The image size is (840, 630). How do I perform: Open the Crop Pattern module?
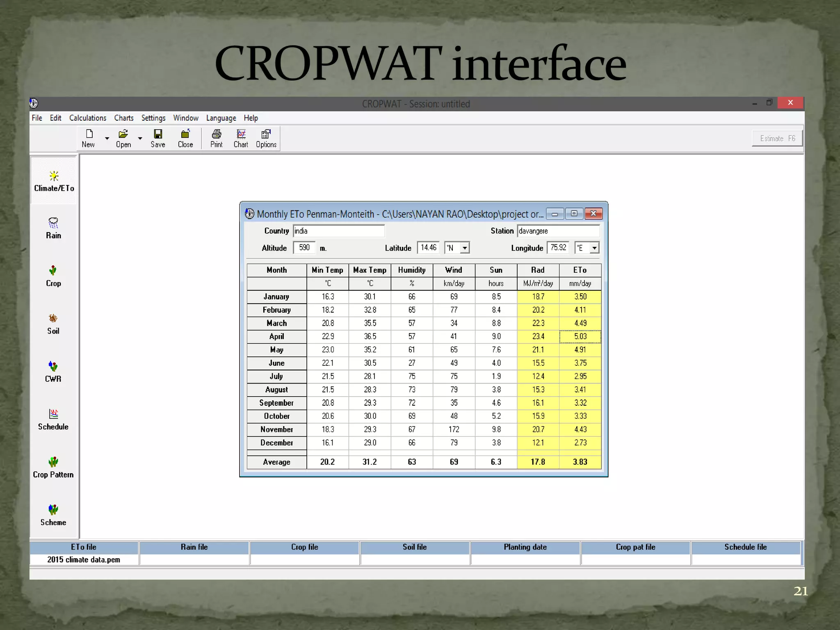53,467
